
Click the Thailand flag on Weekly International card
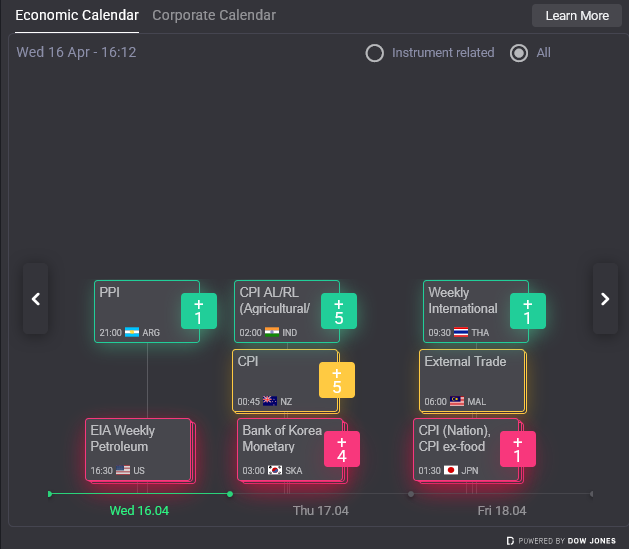(x=461, y=332)
